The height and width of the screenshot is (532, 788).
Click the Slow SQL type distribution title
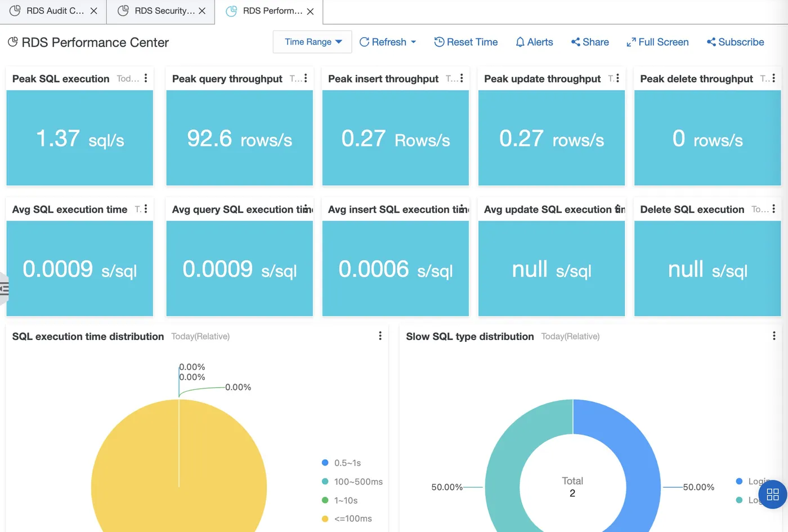[470, 336]
